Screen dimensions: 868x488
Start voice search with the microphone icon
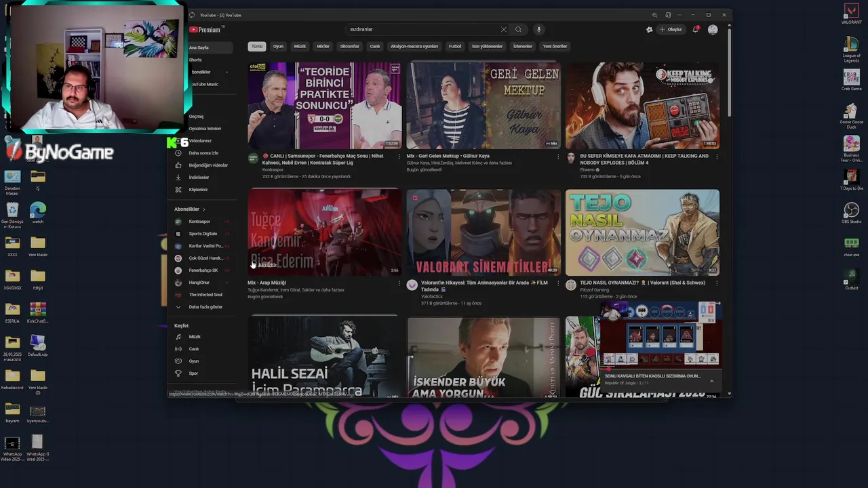[x=539, y=30]
